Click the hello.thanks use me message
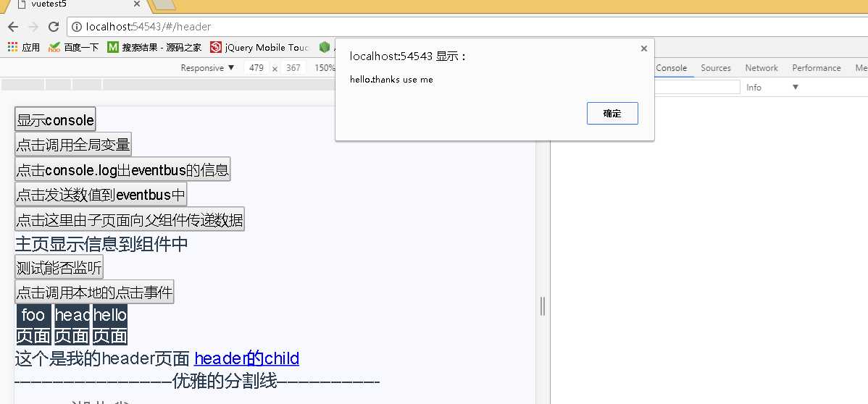Image resolution: width=868 pixels, height=404 pixels. point(391,80)
